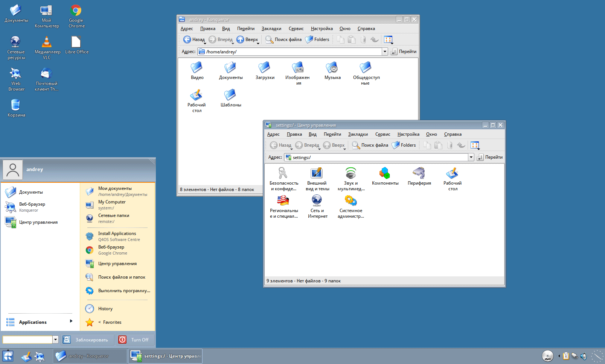This screenshot has width=605, height=364.
Task: Expand the Applications submenu arrow
Action: point(71,321)
